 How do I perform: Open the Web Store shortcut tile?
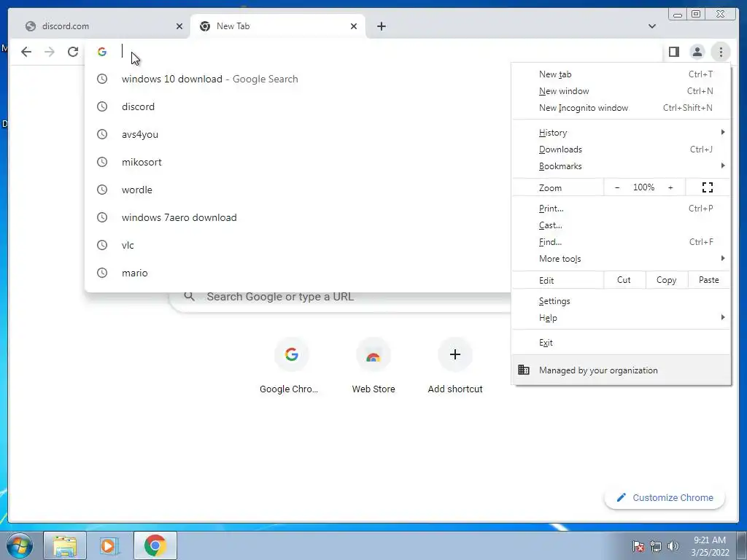(373, 366)
